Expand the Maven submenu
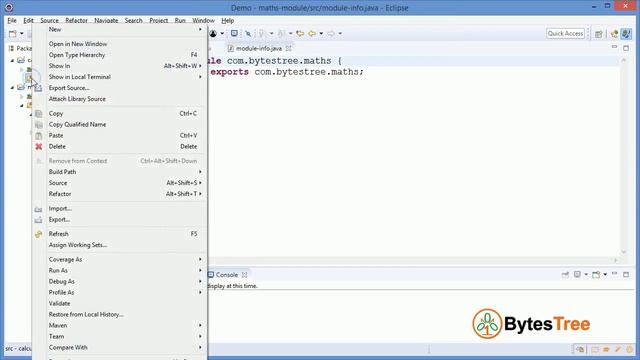The width and height of the screenshot is (640, 360). coord(120,325)
